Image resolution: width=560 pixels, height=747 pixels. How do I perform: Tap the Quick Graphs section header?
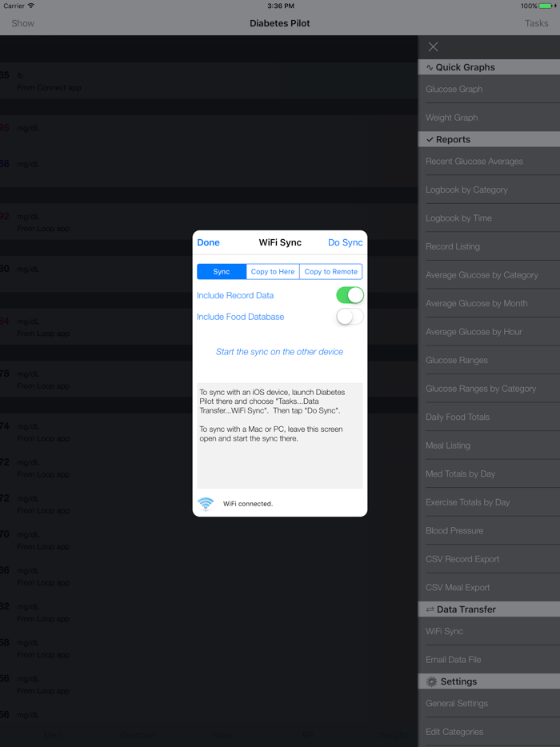[489, 67]
